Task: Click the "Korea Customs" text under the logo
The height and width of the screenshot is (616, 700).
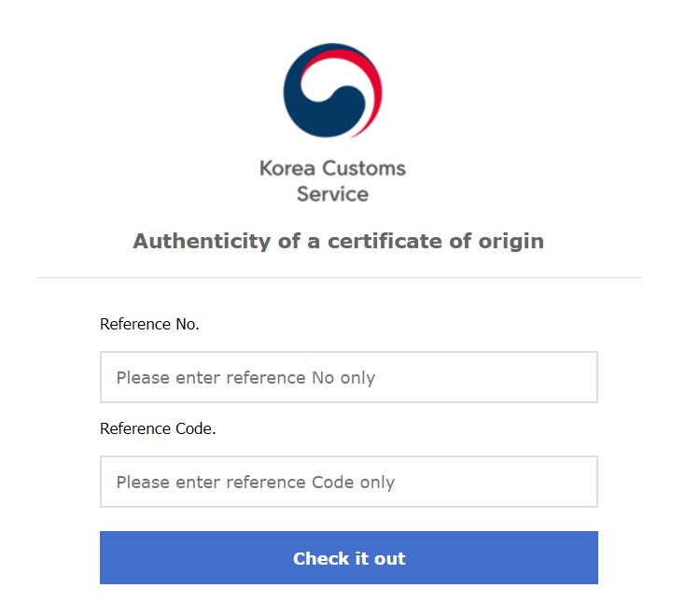Action: tap(332, 169)
